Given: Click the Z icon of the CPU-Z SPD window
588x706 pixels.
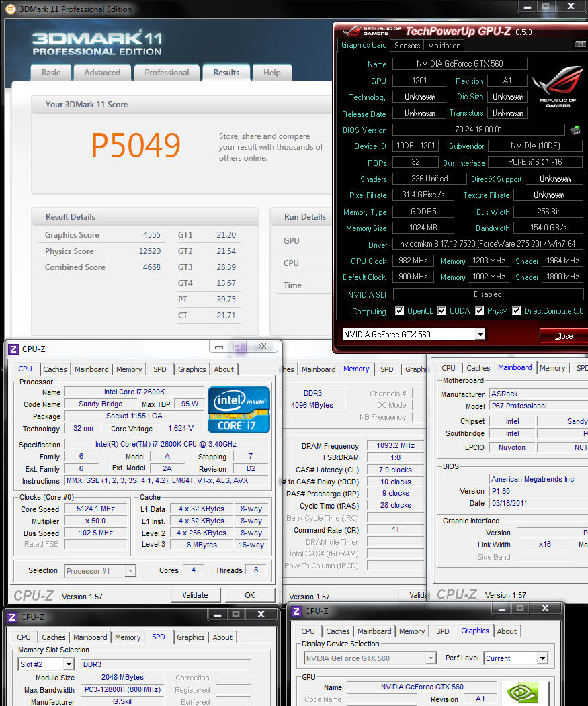Looking at the screenshot, I should click(12, 617).
